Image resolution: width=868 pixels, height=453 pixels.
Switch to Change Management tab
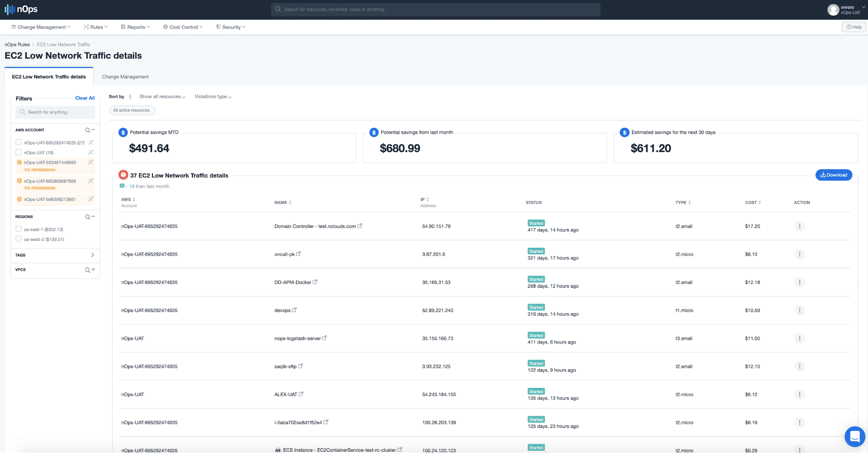[x=125, y=77]
